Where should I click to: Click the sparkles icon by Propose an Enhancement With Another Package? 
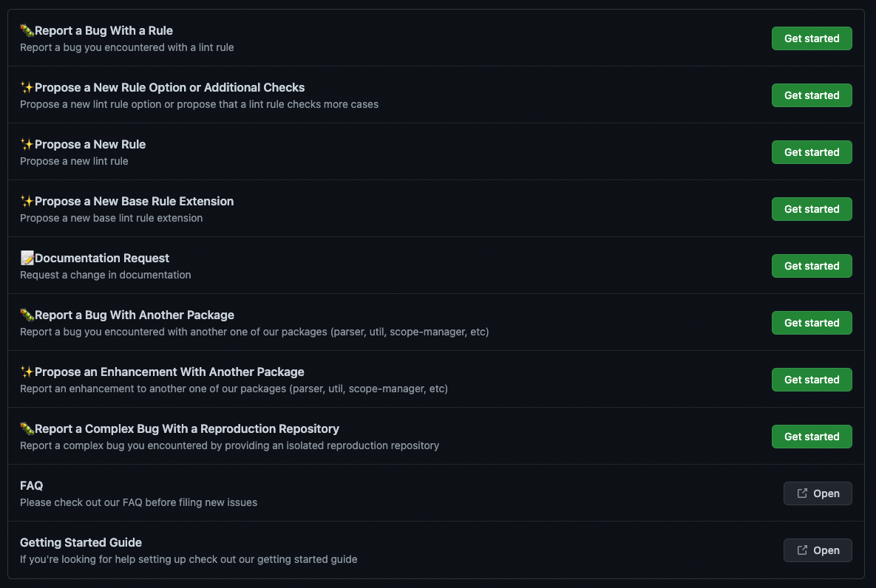click(27, 372)
